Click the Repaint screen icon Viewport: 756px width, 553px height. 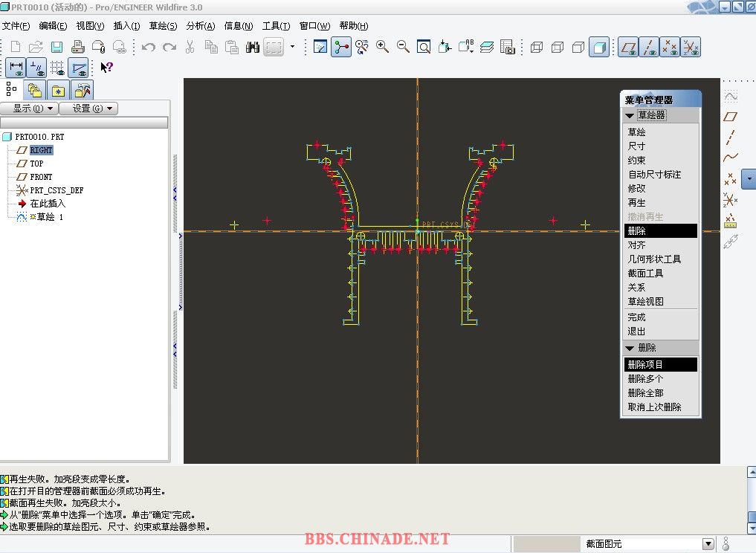pos(320,47)
